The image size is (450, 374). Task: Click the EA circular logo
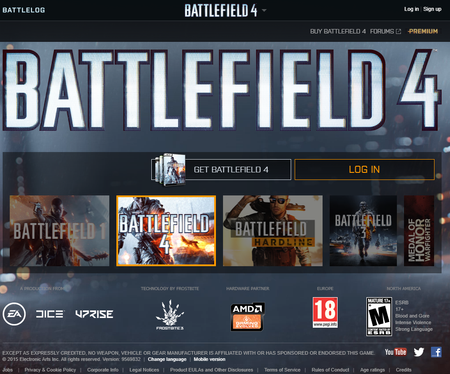pyautogui.click(x=14, y=314)
